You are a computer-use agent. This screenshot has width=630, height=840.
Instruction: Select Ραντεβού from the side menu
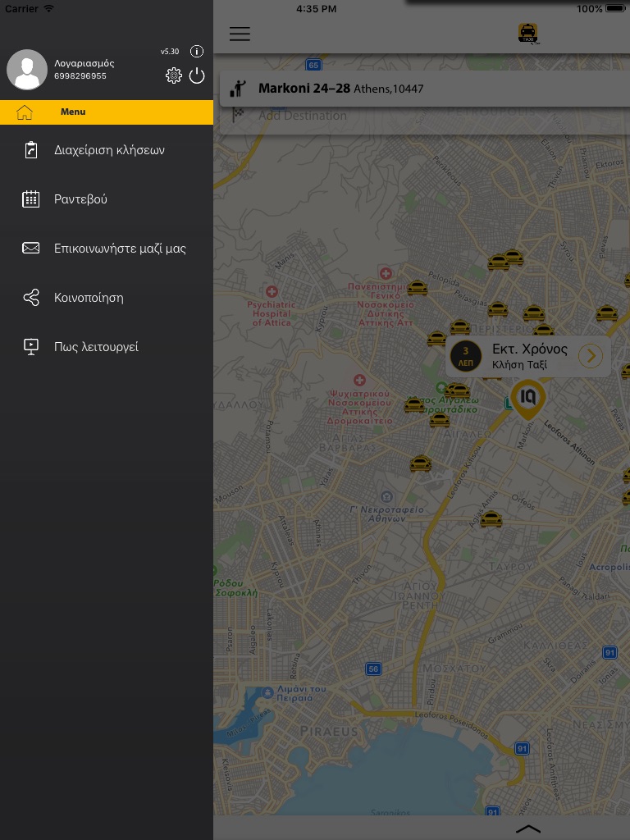(80, 199)
